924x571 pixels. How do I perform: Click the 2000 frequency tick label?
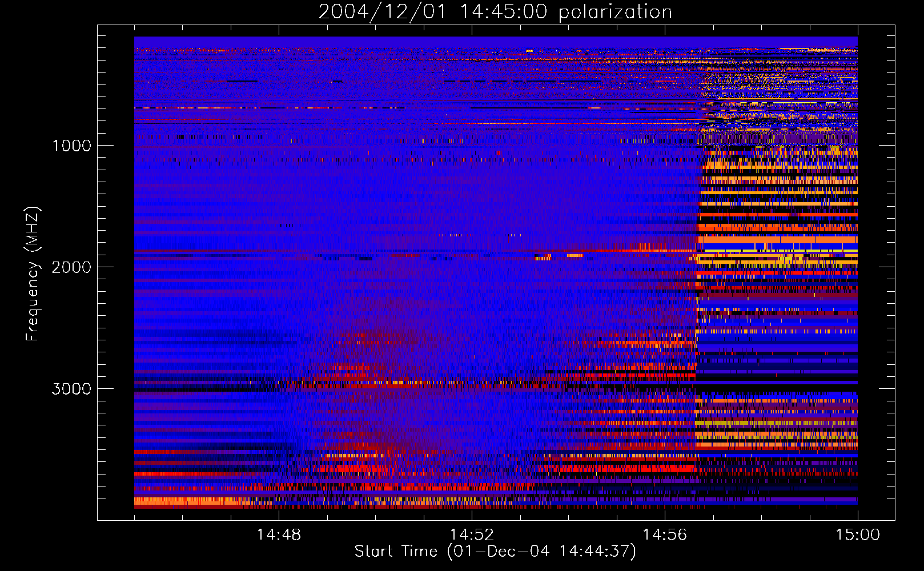(x=71, y=267)
